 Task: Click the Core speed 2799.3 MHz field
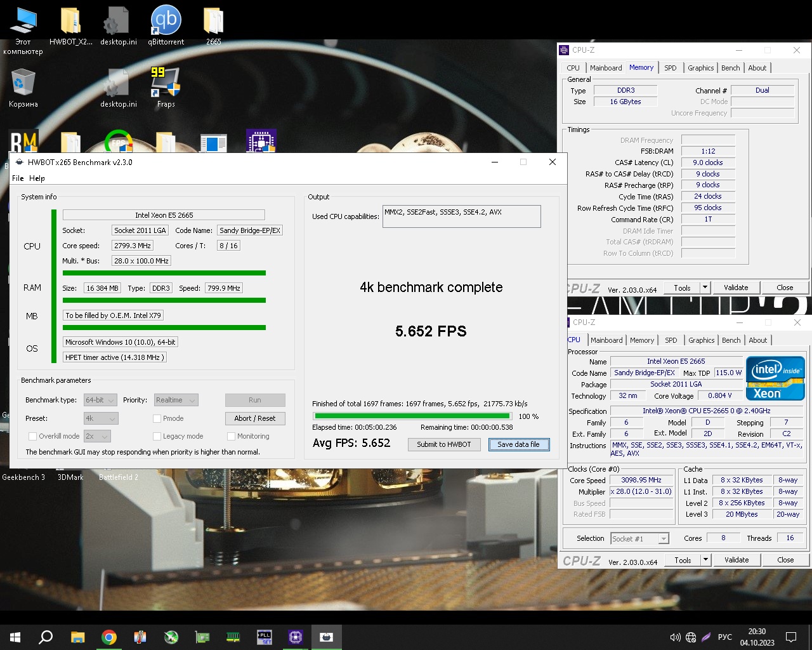pos(133,246)
